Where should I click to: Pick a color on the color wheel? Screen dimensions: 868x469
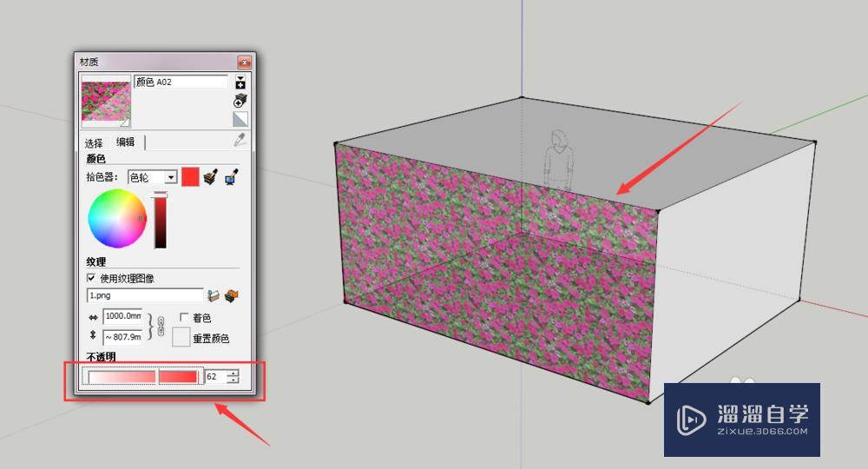(117, 218)
